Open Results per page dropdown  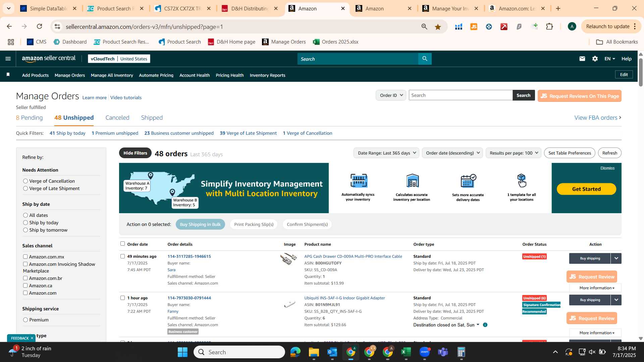514,153
